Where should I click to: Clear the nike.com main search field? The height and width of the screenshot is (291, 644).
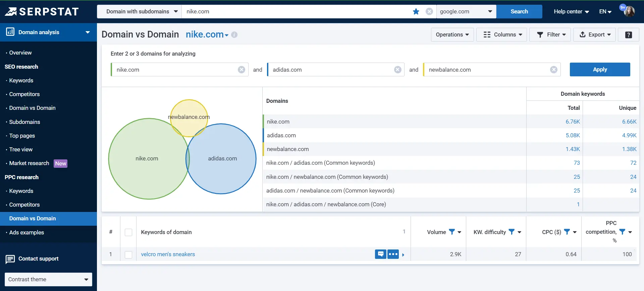pos(429,11)
